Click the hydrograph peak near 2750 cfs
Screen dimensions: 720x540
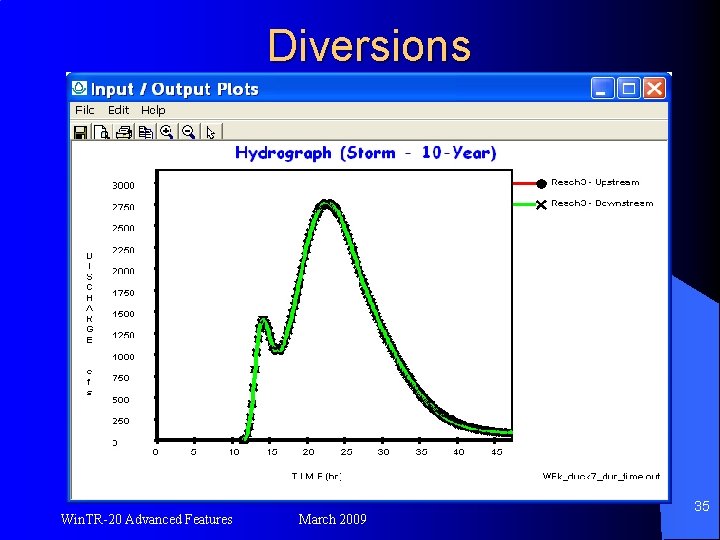tap(326, 204)
